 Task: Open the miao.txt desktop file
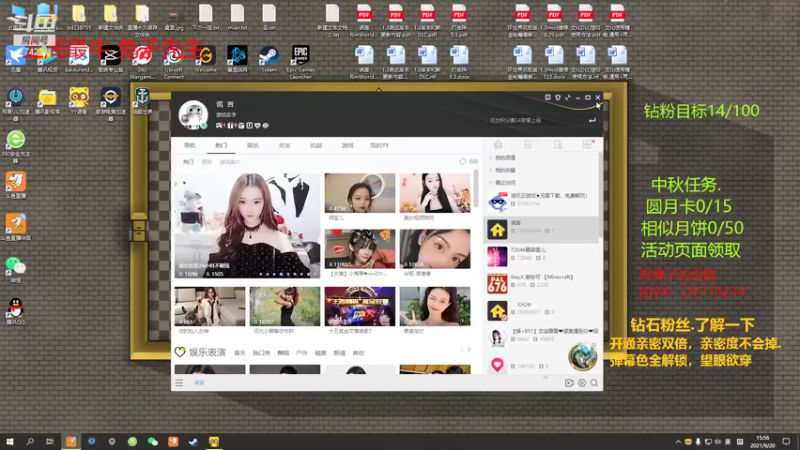point(237,17)
